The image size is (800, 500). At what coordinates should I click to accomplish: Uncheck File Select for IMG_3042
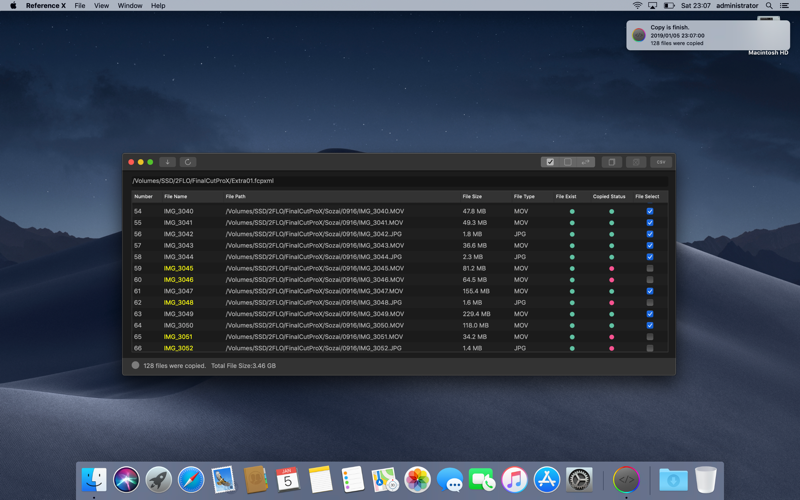649,234
